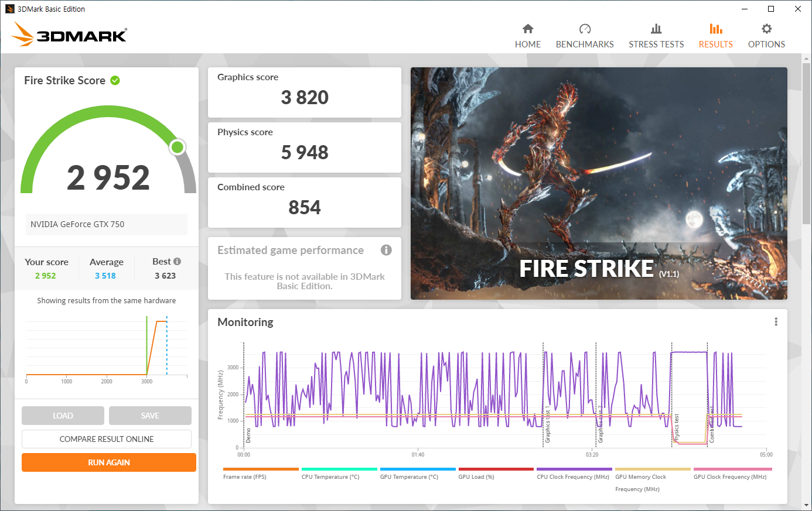Open STRESS TESTS label

tap(656, 44)
